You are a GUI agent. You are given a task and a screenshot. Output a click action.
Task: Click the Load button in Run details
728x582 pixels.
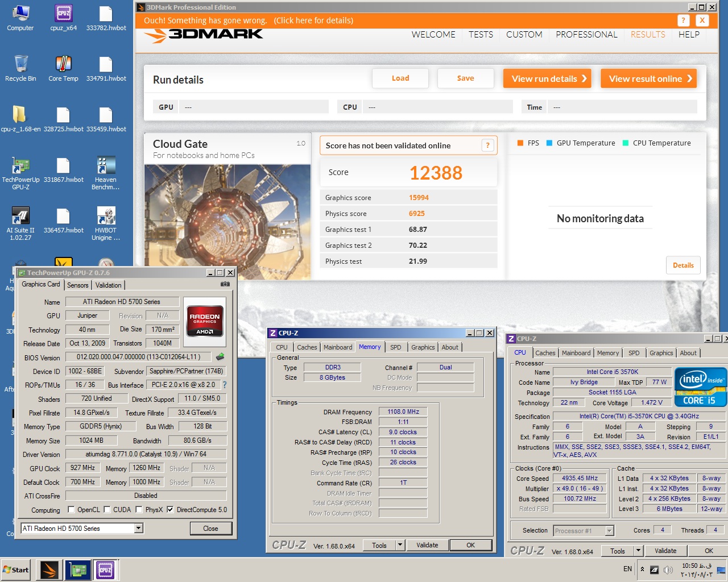[400, 78]
